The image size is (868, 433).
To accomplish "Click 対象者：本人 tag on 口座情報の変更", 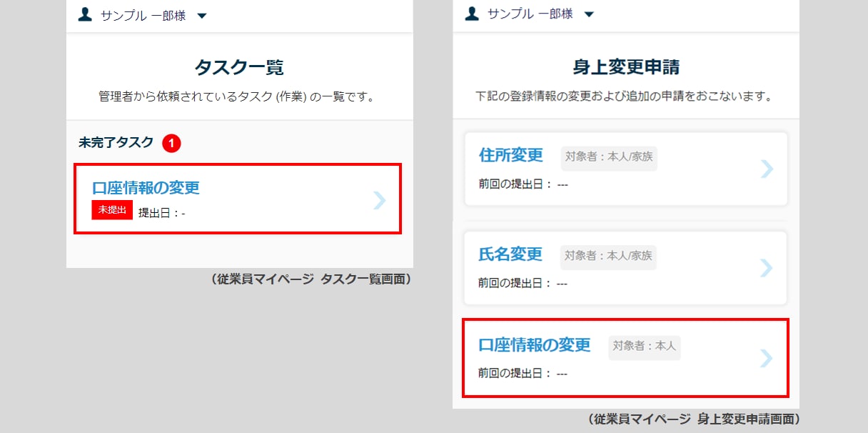I will (x=645, y=347).
